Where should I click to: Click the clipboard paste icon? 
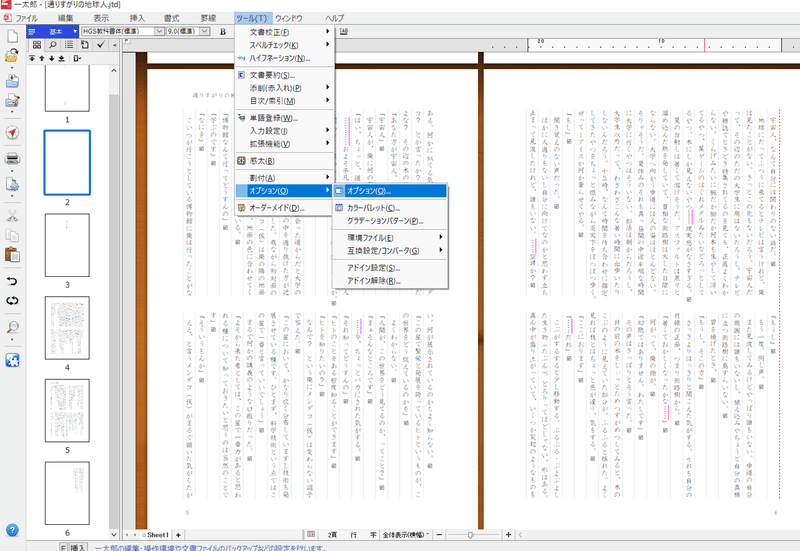[x=12, y=254]
